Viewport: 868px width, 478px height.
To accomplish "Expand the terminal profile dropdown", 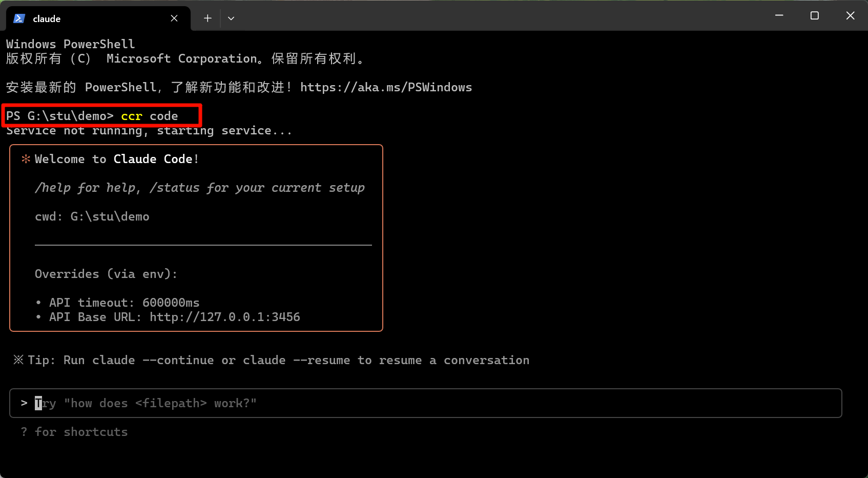I will coord(231,18).
